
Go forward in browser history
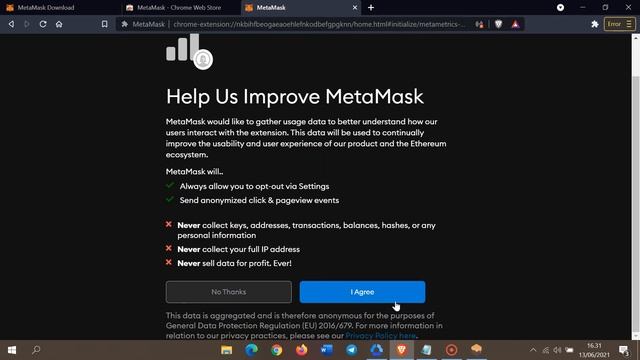click(x=27, y=24)
